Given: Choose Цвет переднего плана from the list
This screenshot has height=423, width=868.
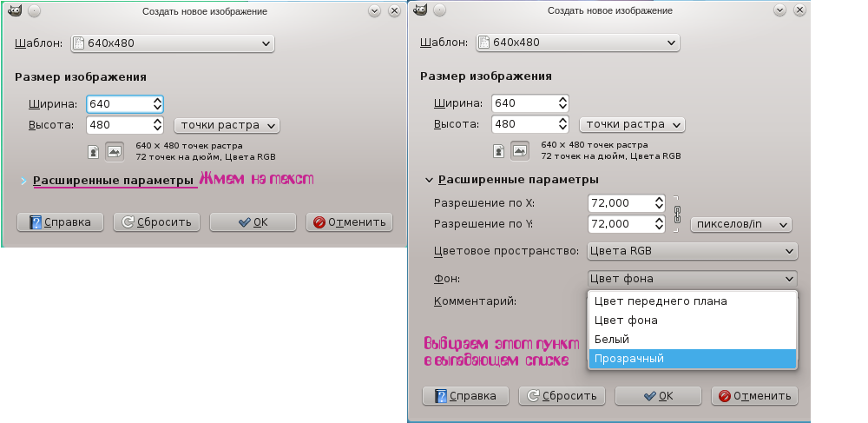Looking at the screenshot, I should (x=692, y=301).
